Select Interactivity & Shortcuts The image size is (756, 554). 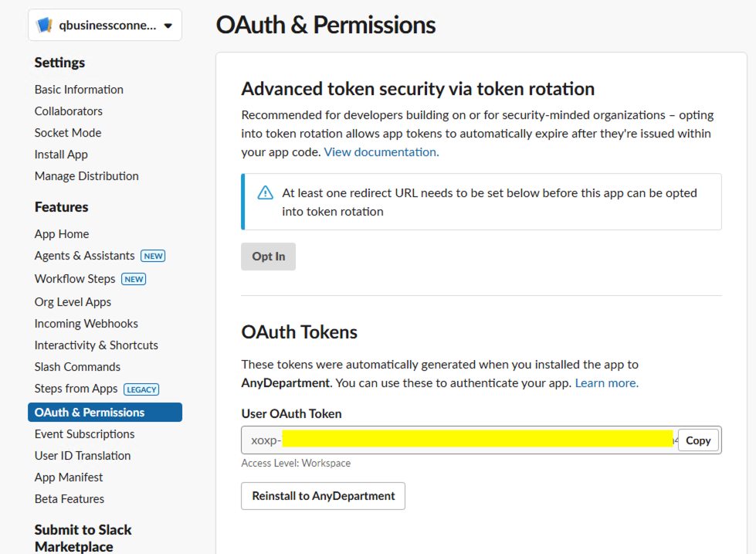[x=97, y=345]
